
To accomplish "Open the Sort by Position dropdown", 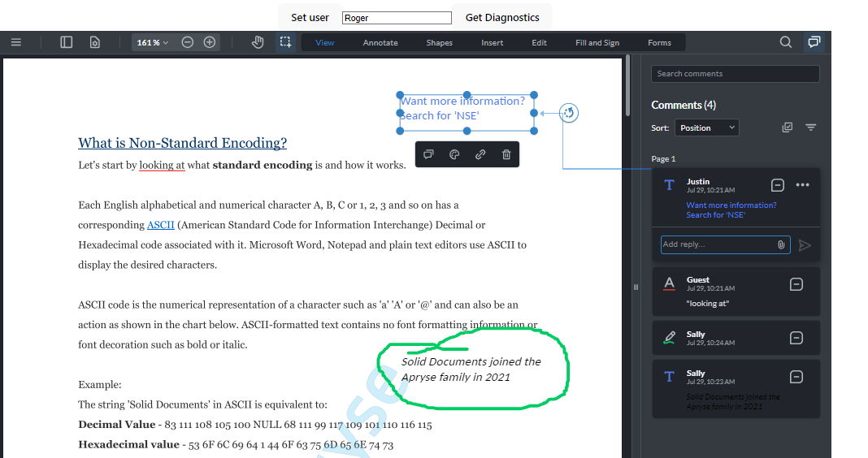I will click(707, 127).
